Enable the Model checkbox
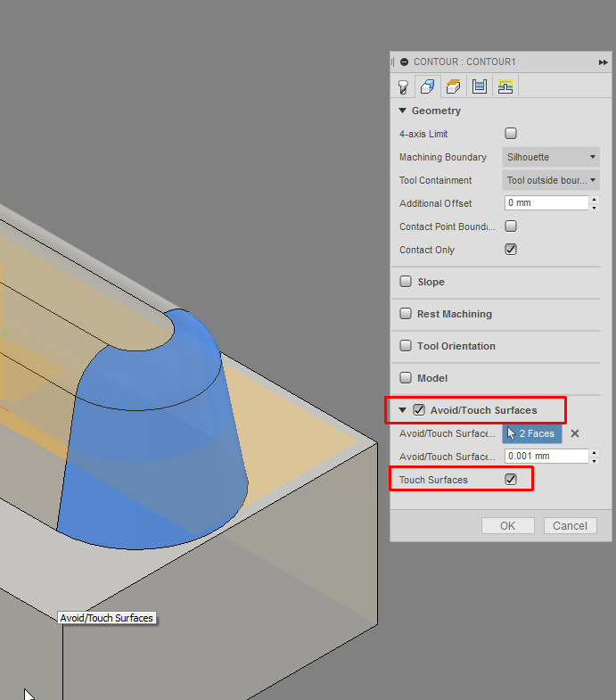 point(406,378)
